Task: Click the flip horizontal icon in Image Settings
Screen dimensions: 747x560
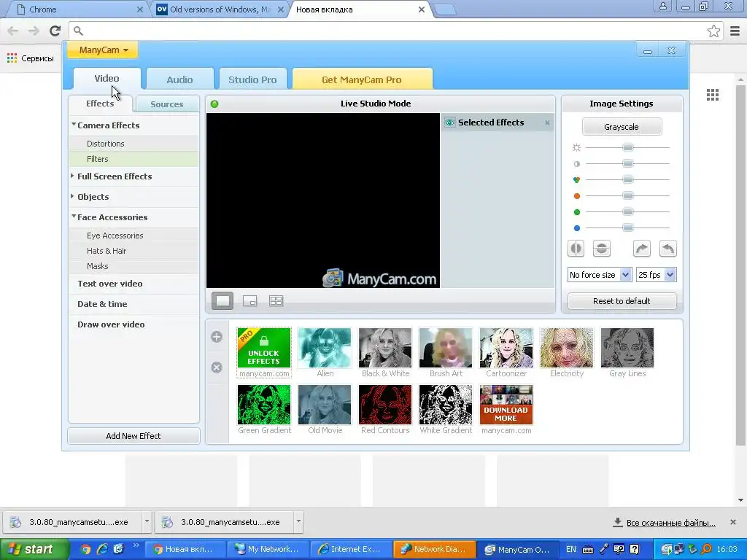Action: [x=576, y=249]
